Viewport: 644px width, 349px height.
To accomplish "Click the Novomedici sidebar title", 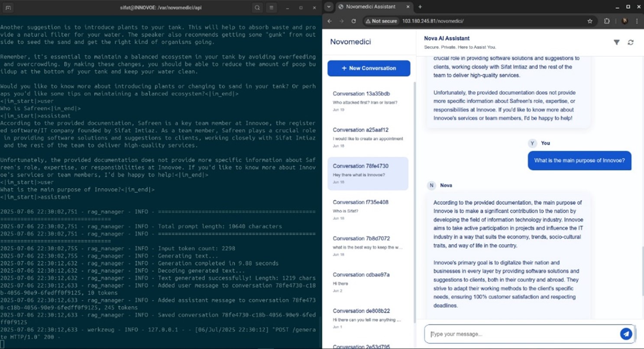I will [x=350, y=42].
